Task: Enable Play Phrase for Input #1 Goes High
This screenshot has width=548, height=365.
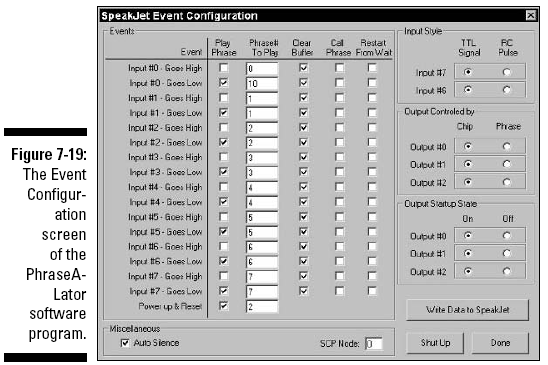Action: click(x=223, y=98)
